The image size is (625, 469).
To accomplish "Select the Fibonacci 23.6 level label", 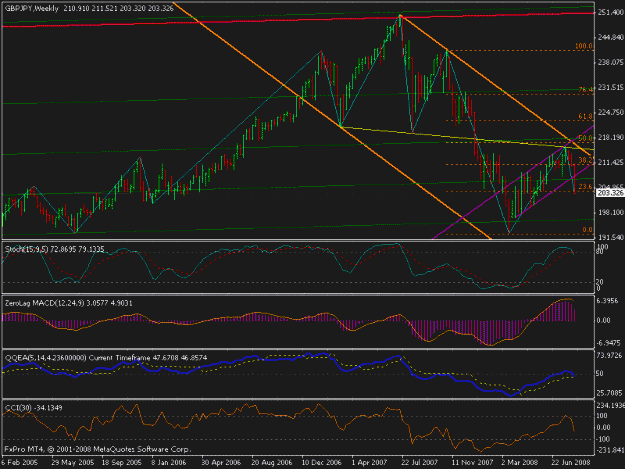I will 586,186.
